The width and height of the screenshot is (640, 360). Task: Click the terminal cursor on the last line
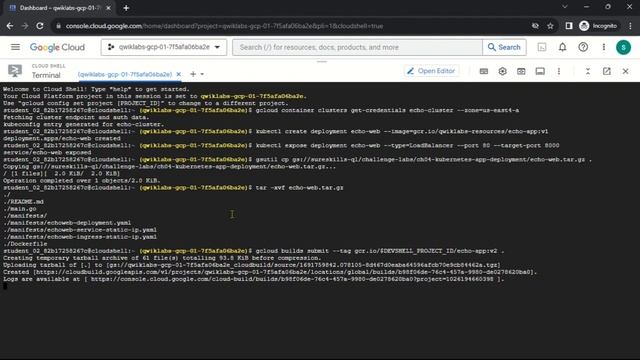click(x=5, y=286)
